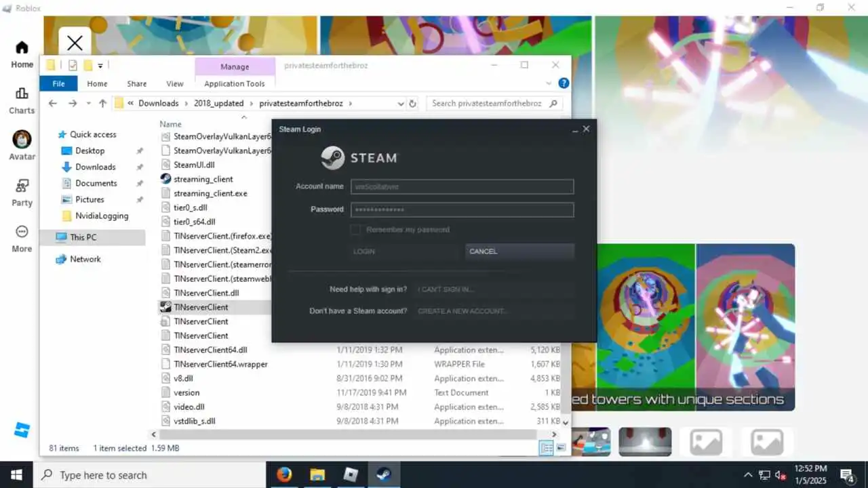
Task: Click CREATE A NEW ACCOUNT in Steam
Action: [495, 311]
